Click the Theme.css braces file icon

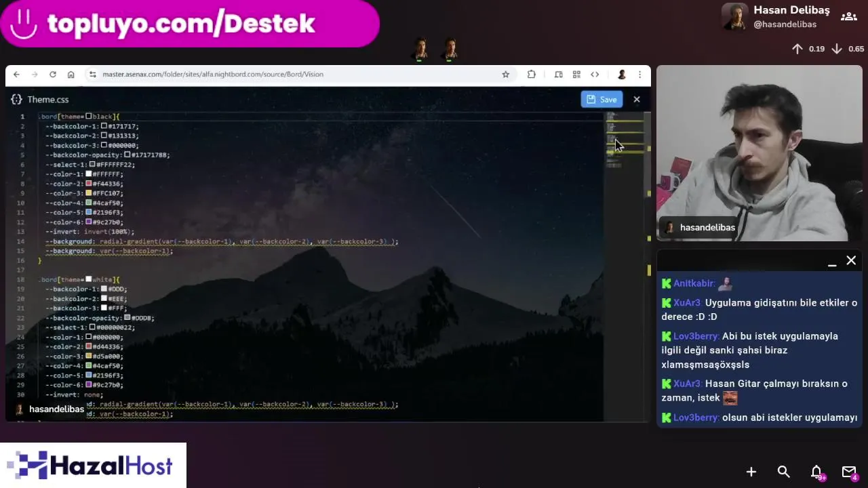pos(17,100)
